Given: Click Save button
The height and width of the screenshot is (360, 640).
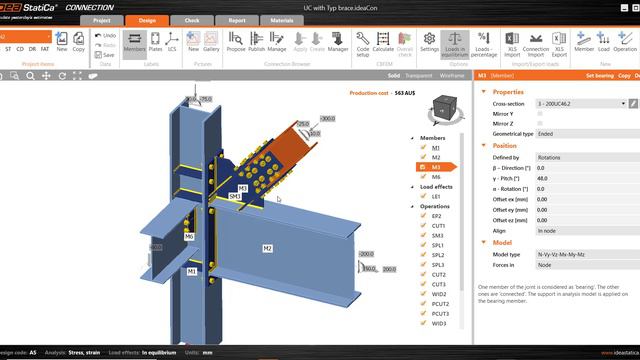Looking at the screenshot, I should coord(104,55).
